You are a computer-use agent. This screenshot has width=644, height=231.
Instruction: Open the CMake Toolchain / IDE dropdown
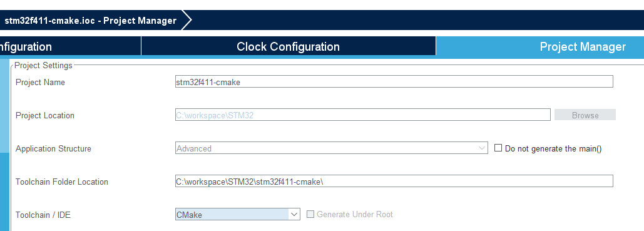pyautogui.click(x=237, y=214)
